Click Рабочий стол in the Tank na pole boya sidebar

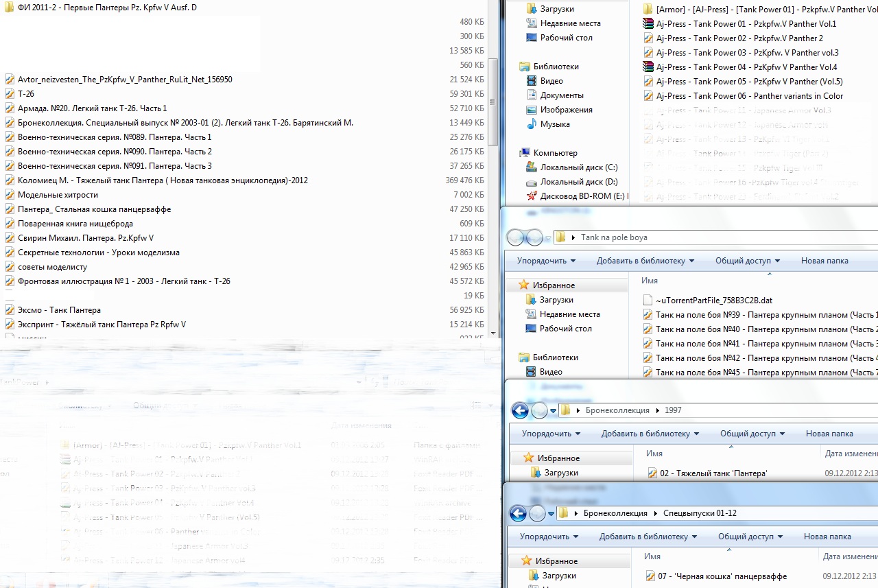566,329
